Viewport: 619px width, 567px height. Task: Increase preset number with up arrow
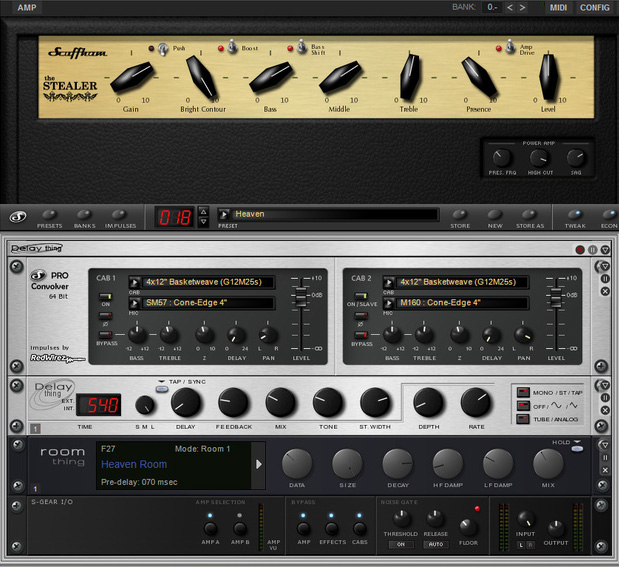point(203,212)
